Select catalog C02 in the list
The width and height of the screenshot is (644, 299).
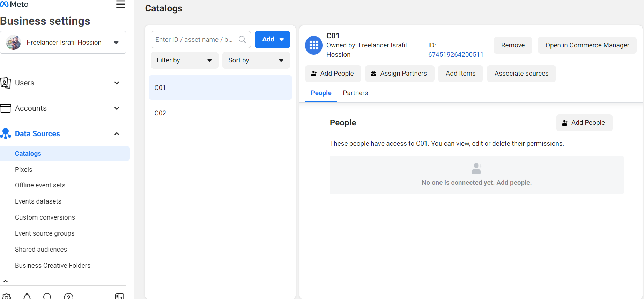coord(220,113)
